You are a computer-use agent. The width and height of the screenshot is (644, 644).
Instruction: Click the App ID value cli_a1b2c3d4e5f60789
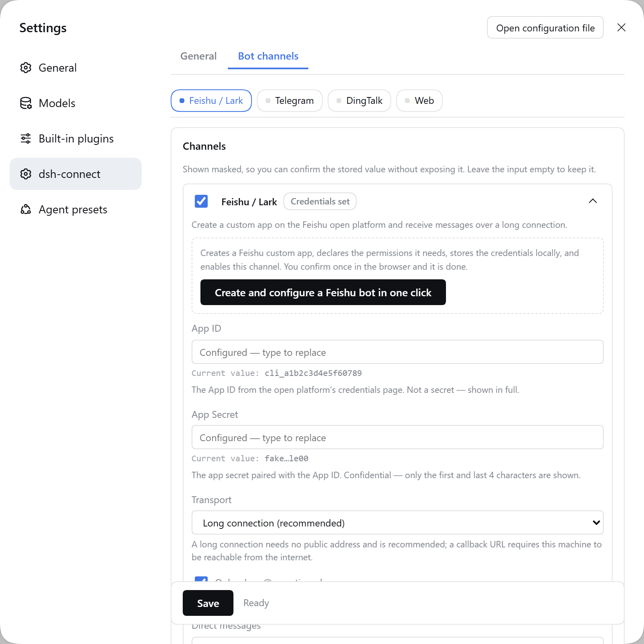click(313, 373)
